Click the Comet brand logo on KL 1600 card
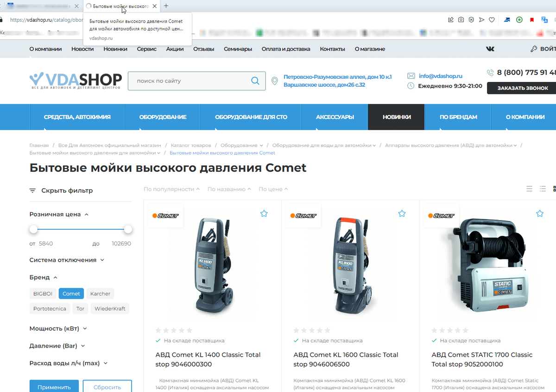Viewport: 556px width, 392px height. 303,216
